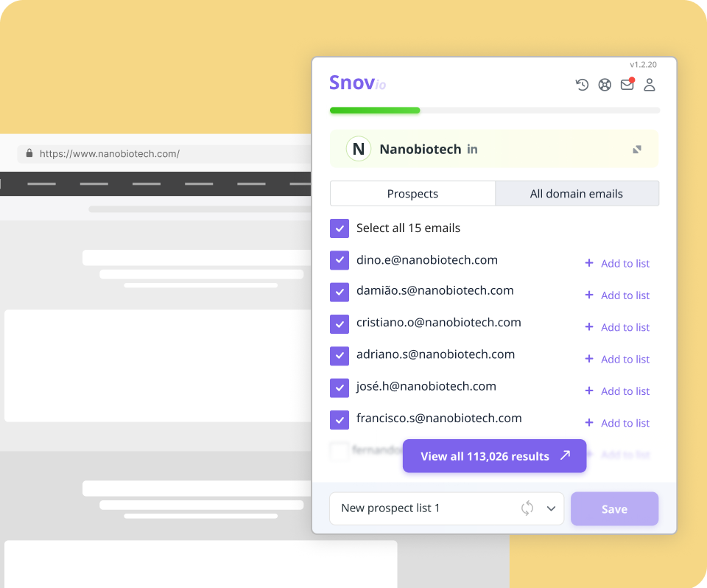The image size is (707, 588).
Task: Open email campaigns via envelope icon
Action: click(627, 85)
